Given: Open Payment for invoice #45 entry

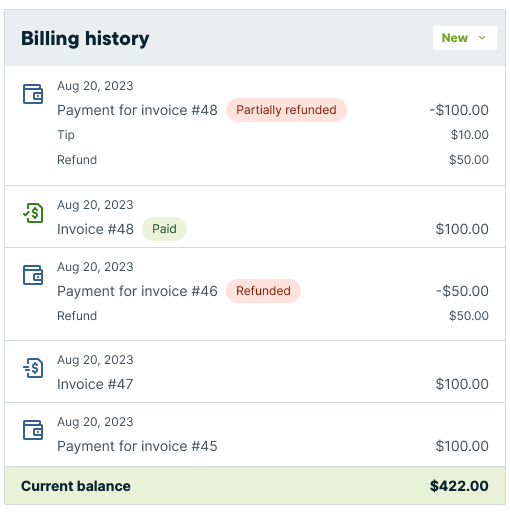Looking at the screenshot, I should (x=137, y=446).
